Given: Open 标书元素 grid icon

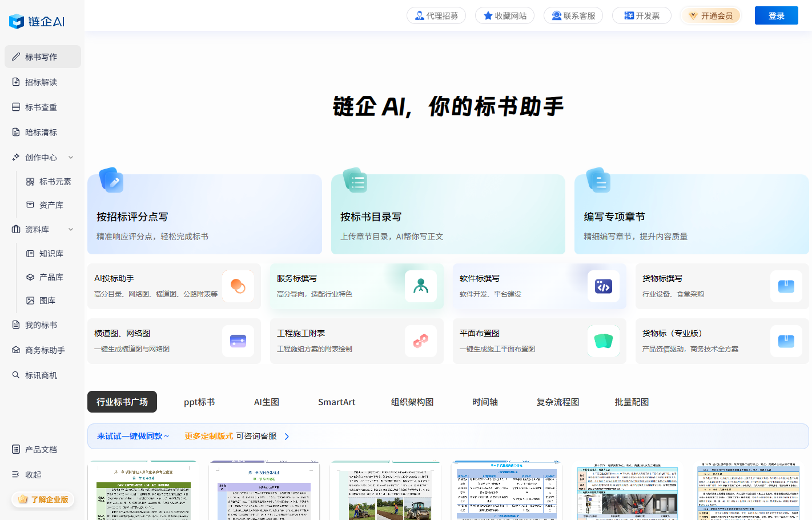Looking at the screenshot, I should coord(30,181).
